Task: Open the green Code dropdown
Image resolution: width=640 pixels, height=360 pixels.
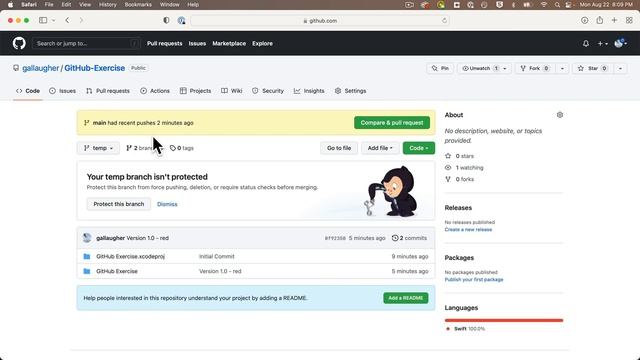Action: pos(419,148)
